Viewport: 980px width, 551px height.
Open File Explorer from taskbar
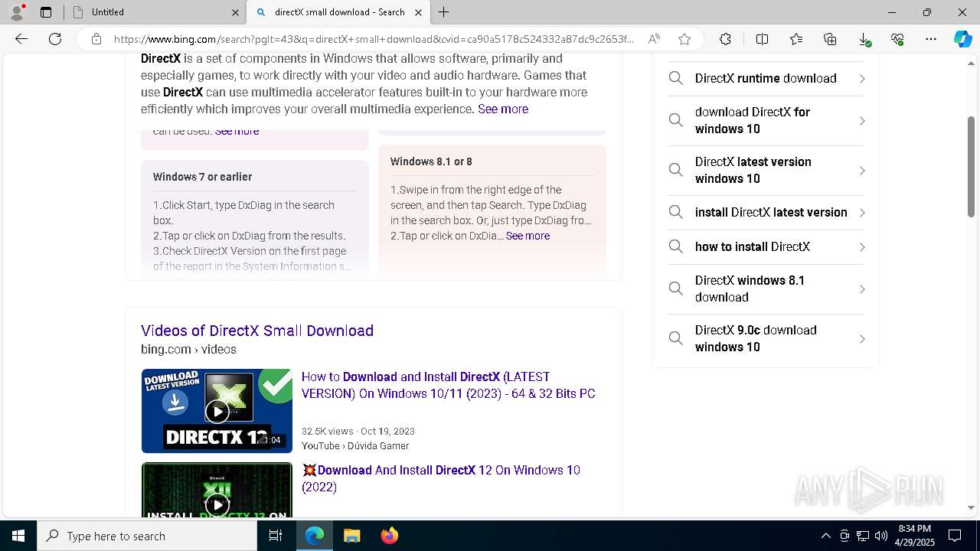[351, 536]
